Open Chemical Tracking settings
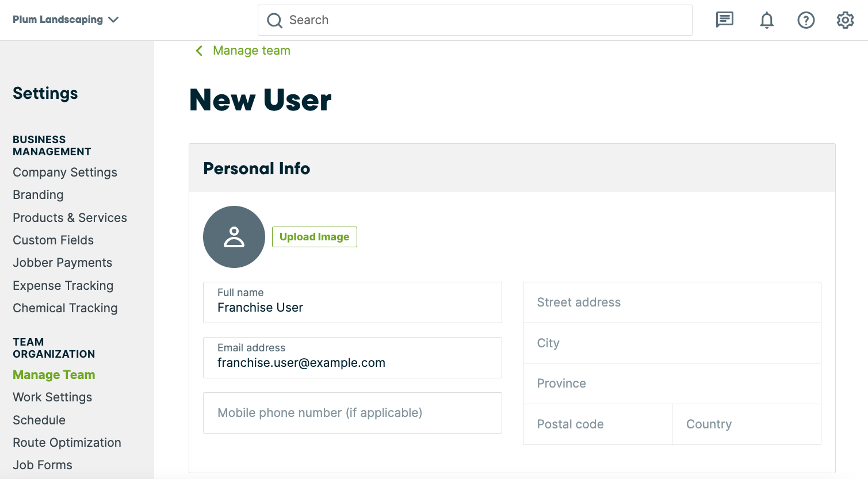 [x=65, y=308]
